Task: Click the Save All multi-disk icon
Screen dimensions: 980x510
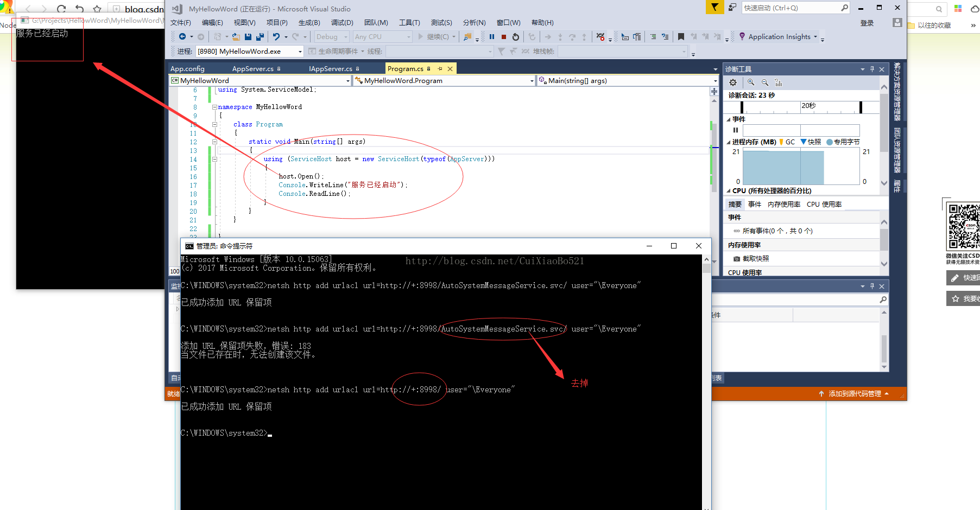Action: [x=260, y=36]
